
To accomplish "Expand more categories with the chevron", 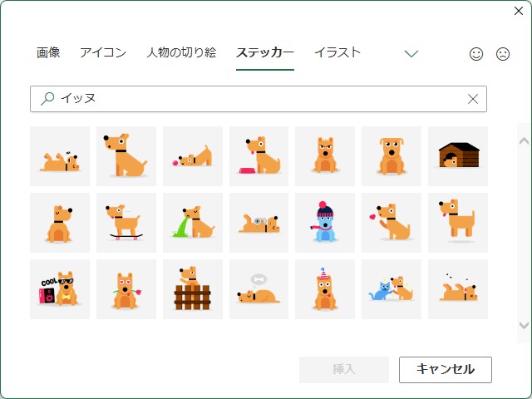I will (411, 53).
